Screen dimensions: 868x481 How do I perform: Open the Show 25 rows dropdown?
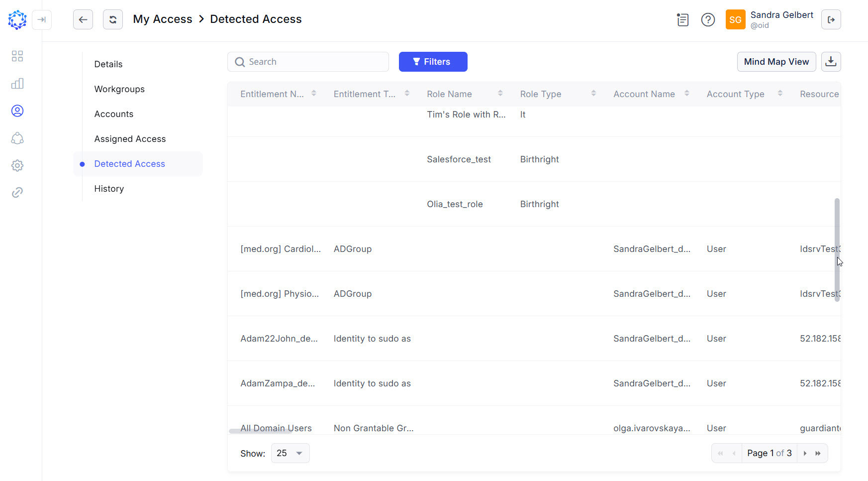[290, 453]
